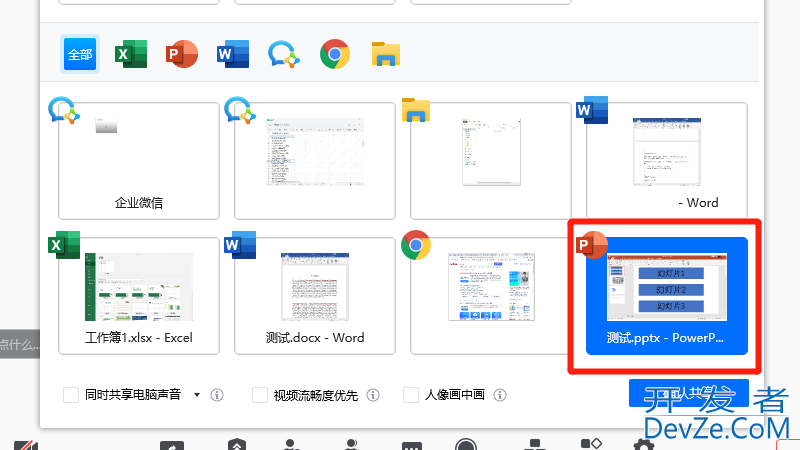Enable 同时共享电脑声音 checkbox
The height and width of the screenshot is (450, 800).
point(71,395)
